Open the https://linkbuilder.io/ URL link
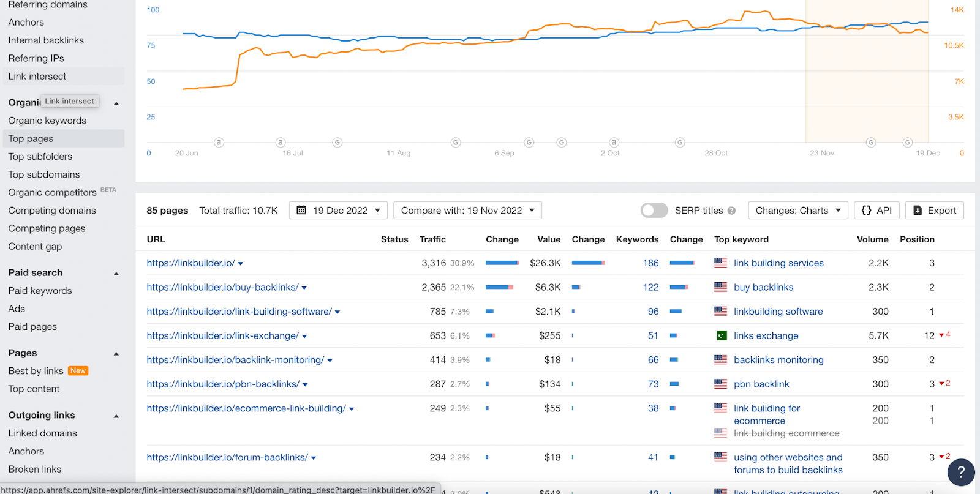Screen dimensions: 980x494 pos(190,263)
